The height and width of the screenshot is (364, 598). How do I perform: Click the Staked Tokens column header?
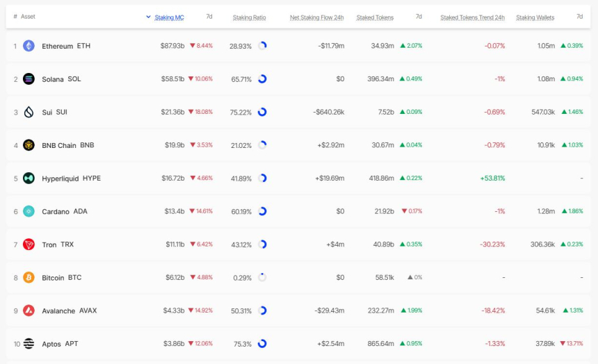point(375,17)
